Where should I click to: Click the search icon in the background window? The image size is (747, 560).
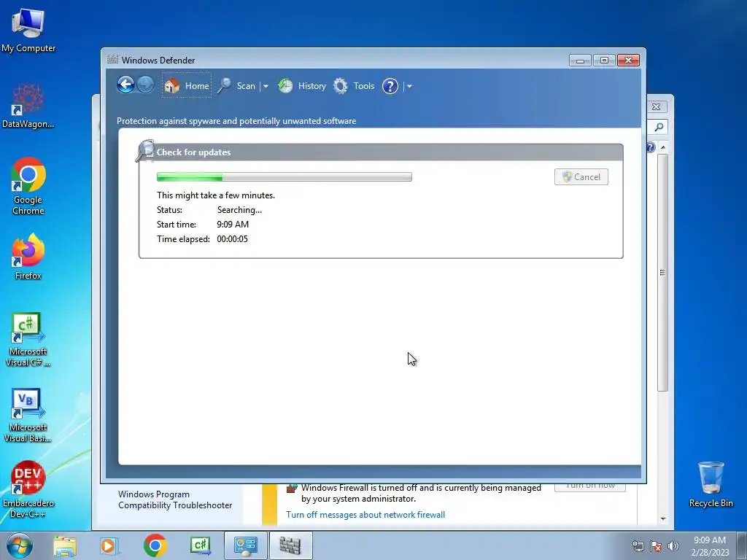click(659, 127)
